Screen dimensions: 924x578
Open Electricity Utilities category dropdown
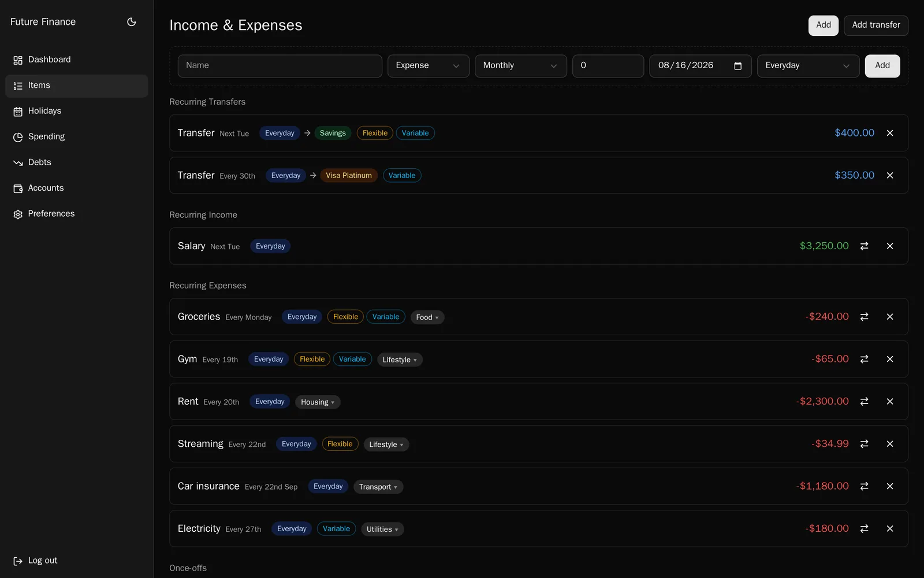click(x=382, y=529)
